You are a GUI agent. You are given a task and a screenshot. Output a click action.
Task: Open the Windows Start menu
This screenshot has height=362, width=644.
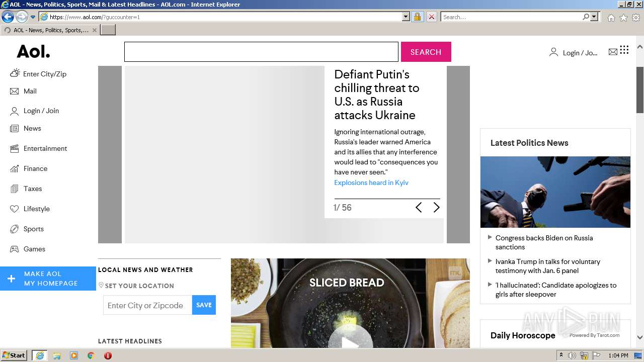tap(14, 355)
